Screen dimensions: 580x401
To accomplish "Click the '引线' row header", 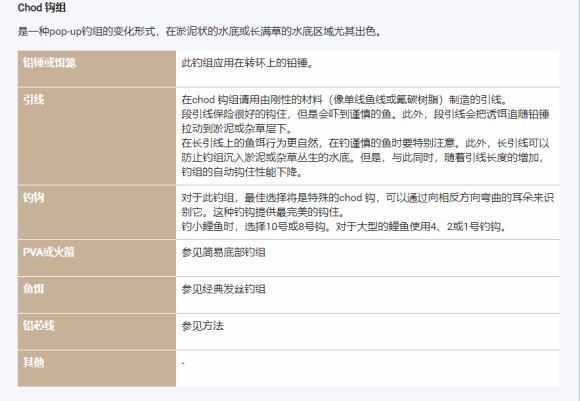I will 97,136.
